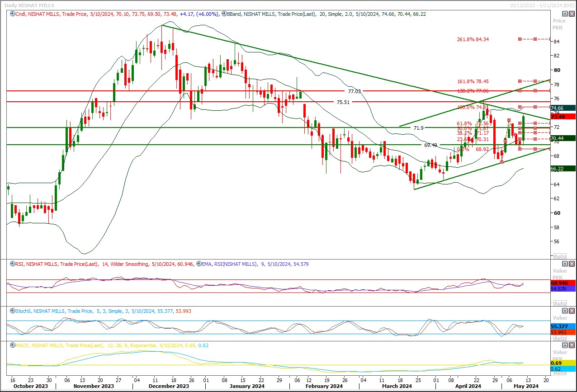This screenshot has width=577, height=392.
Task: Close the main price chart pane
Action: coord(571,14)
